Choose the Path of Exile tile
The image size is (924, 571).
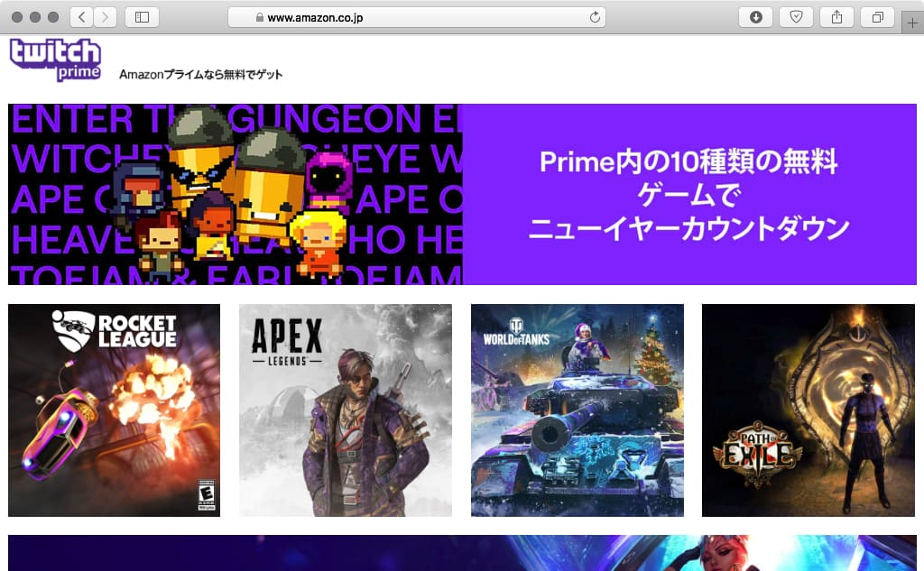pos(808,410)
